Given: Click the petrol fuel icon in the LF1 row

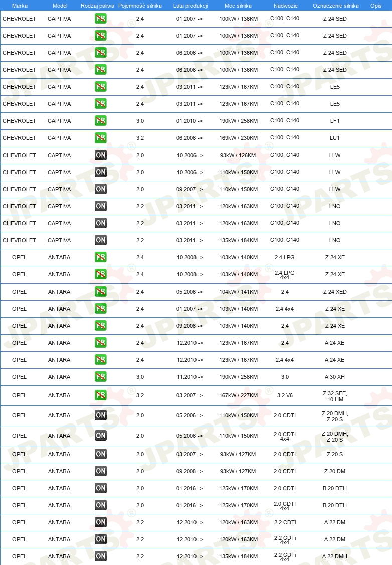Looking at the screenshot, I should tap(100, 121).
